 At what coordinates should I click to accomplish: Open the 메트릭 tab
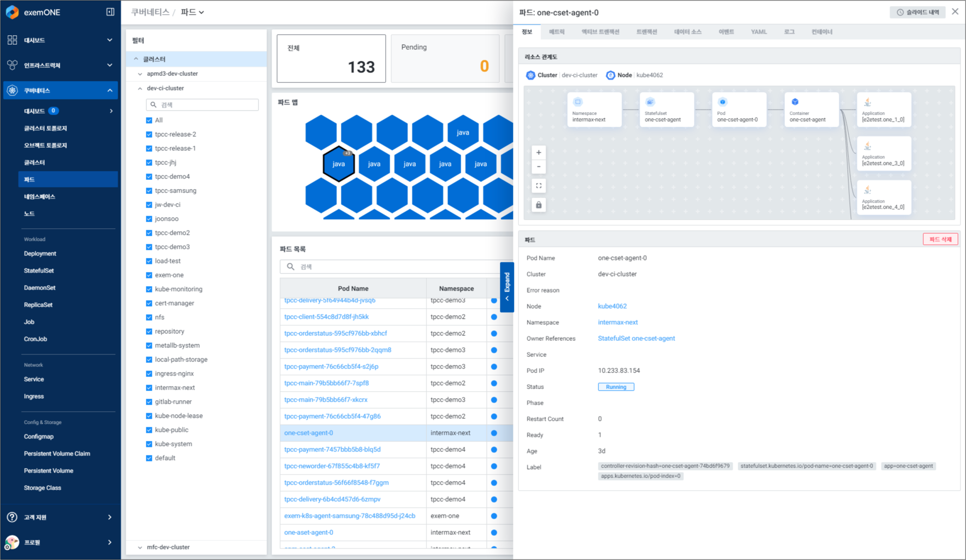[x=557, y=32]
